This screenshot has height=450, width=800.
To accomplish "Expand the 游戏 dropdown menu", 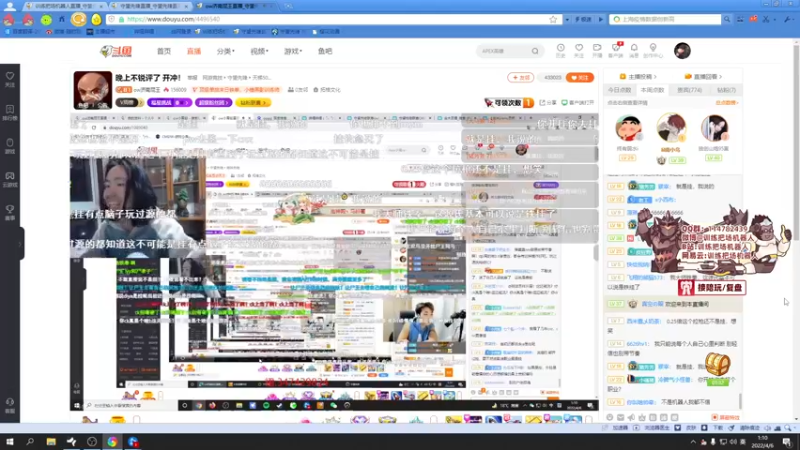I will click(293, 51).
